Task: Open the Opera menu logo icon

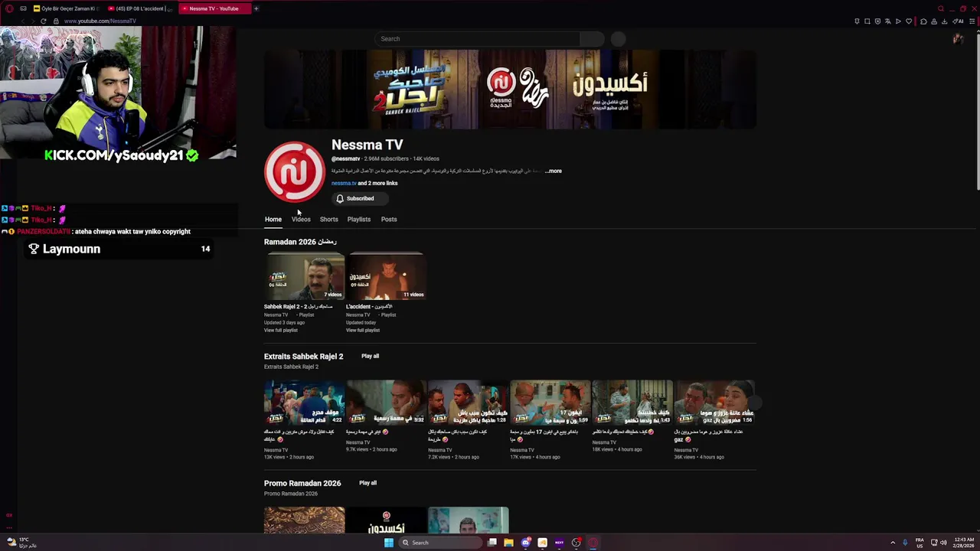Action: pyautogui.click(x=10, y=8)
